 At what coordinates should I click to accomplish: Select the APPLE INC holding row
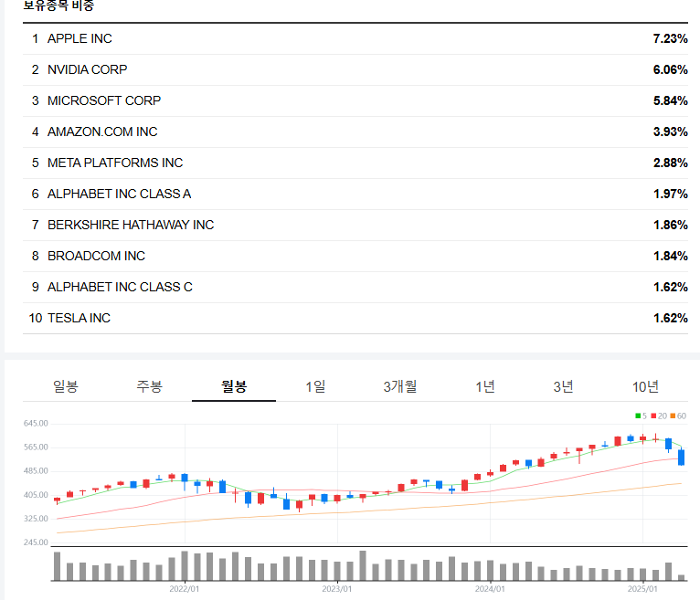pyautogui.click(x=355, y=38)
